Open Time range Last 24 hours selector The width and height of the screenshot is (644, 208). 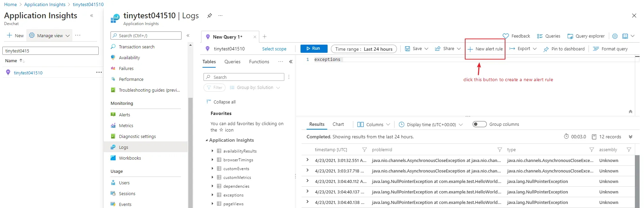click(x=364, y=49)
